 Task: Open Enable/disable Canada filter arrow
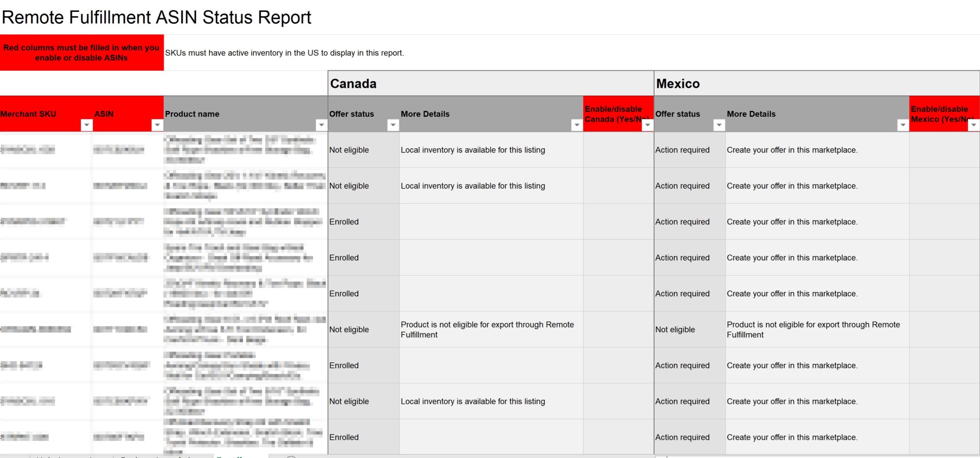point(647,125)
